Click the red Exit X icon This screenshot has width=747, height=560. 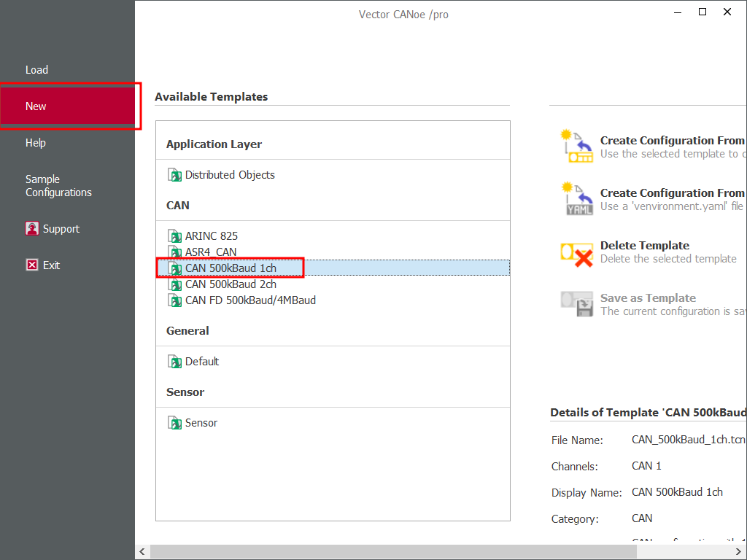pos(32,265)
